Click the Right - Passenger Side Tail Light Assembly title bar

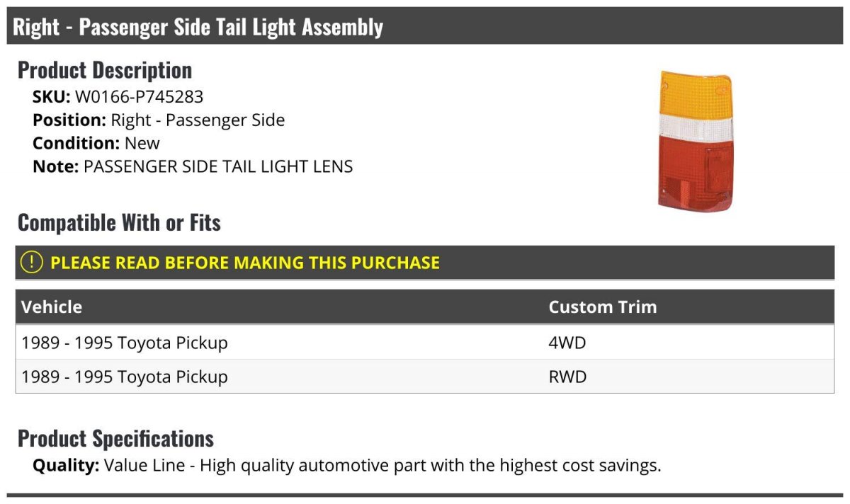[424, 27]
